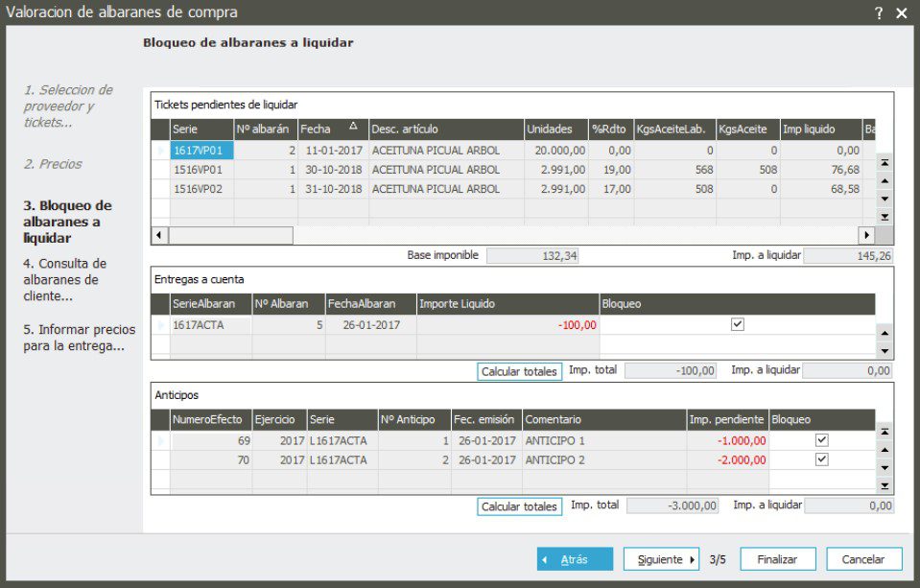Screen dimensions: 920x588
Task: Go to last row in Anticipos grid
Action: (885, 486)
